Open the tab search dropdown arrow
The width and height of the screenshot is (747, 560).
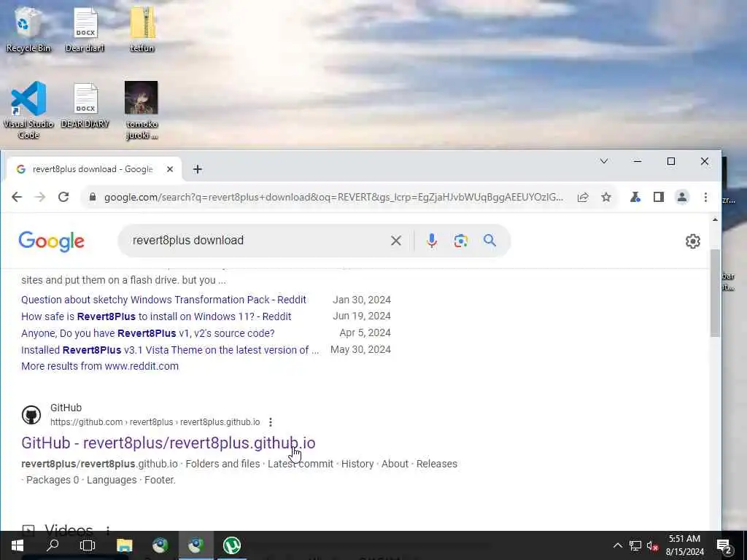(x=603, y=161)
